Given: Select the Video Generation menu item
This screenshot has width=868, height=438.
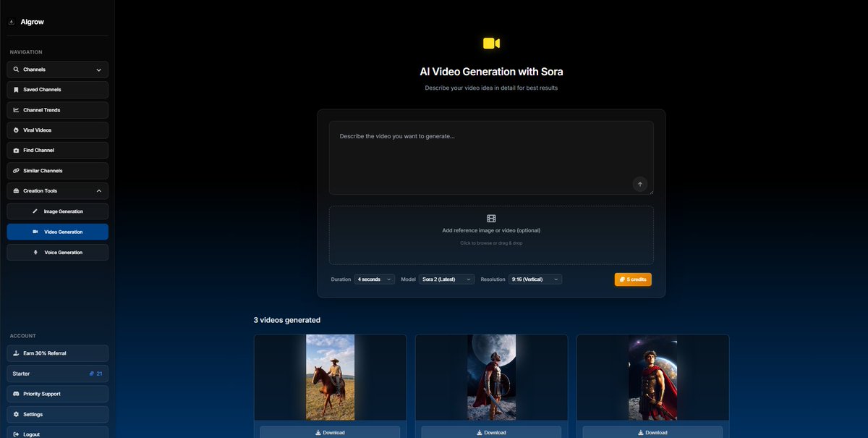Looking at the screenshot, I should tap(58, 232).
